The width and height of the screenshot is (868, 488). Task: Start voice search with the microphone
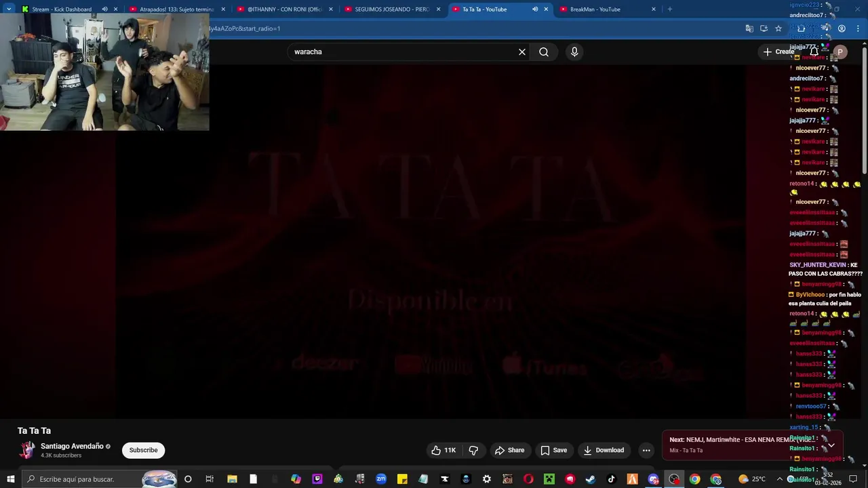574,52
